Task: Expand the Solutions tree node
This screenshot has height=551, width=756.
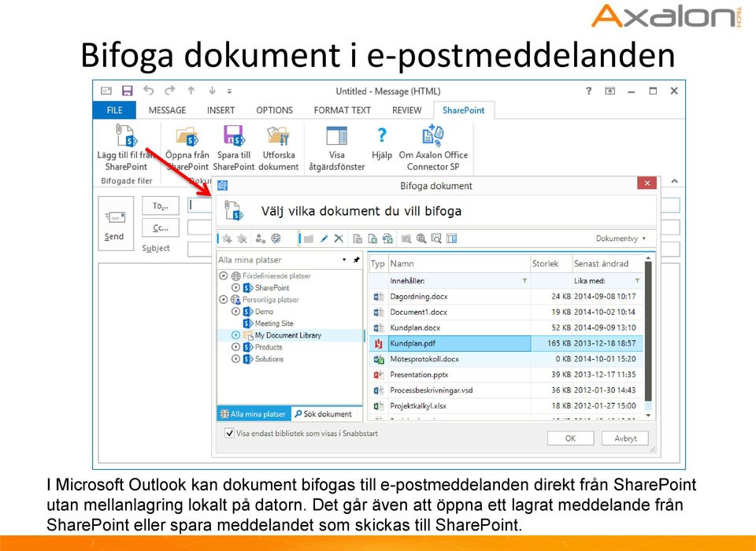Action: pos(235,359)
